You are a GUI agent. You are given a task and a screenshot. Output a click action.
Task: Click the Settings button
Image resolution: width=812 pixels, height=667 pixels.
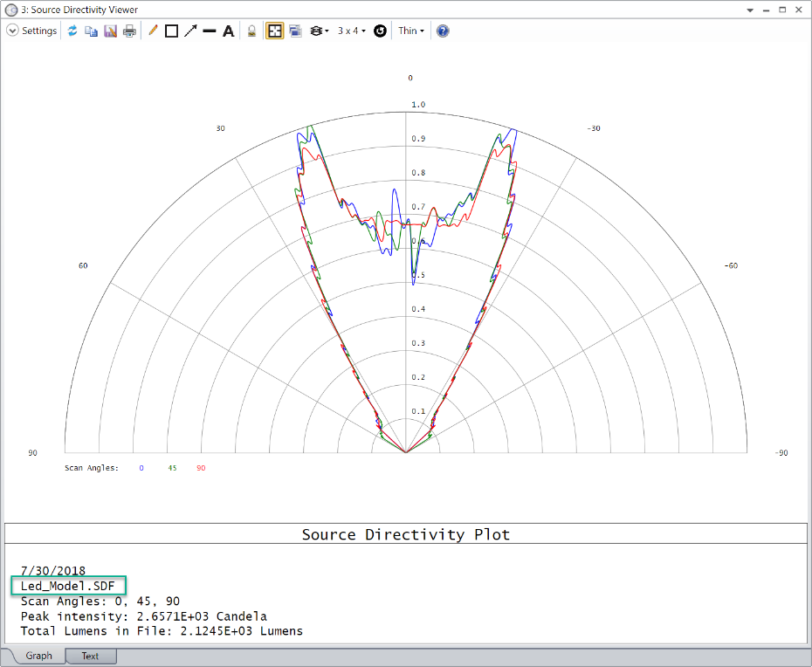click(x=39, y=31)
